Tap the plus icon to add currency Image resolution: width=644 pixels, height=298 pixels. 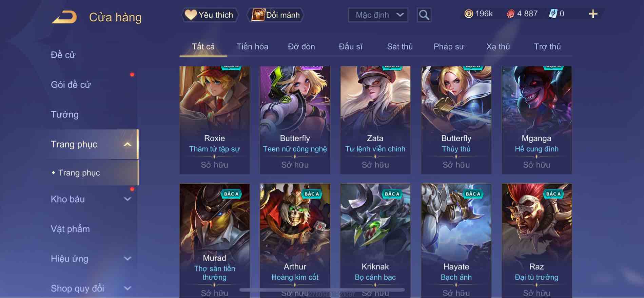(593, 14)
